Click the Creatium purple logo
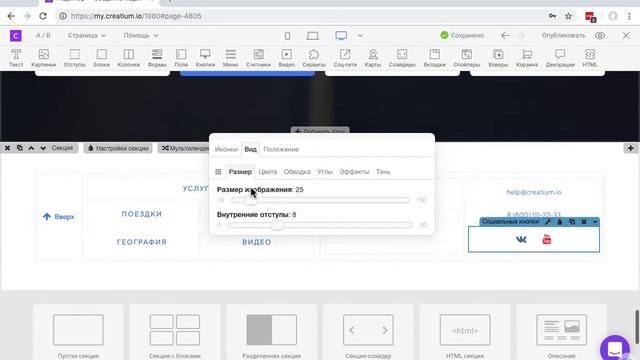The image size is (640, 360). (x=16, y=36)
